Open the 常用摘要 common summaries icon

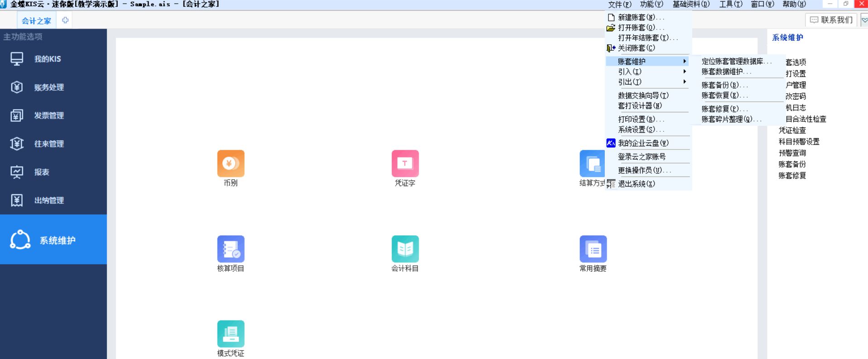pyautogui.click(x=593, y=249)
